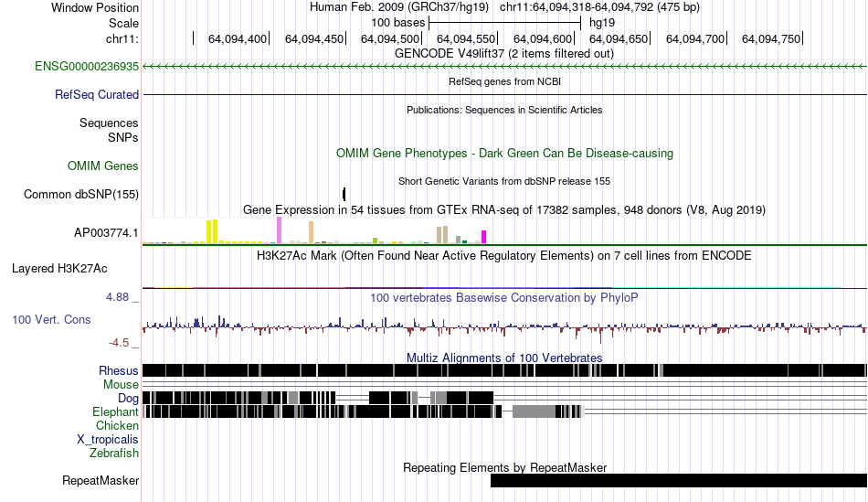868x502 pixels.
Task: Click Multiz Alignments of 100 Vertebrates title
Action: (504, 358)
